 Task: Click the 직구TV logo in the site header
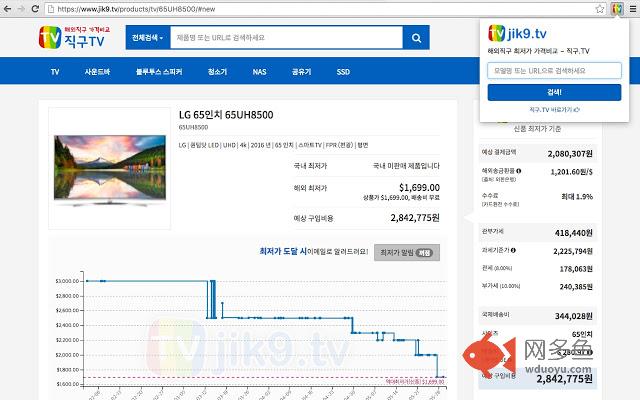(62, 38)
